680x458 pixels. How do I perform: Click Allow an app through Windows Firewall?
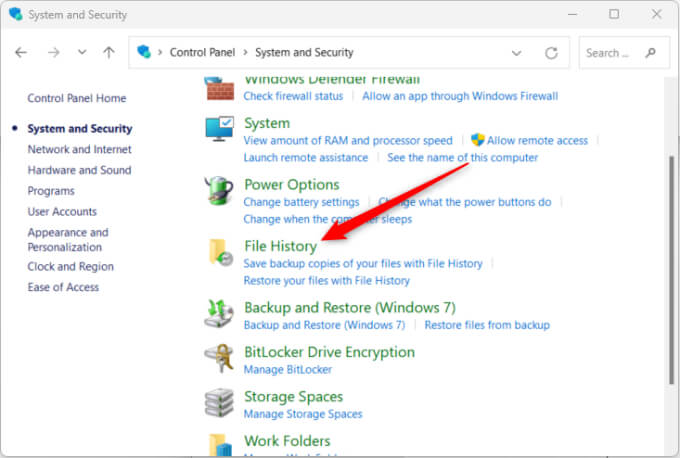coord(460,96)
